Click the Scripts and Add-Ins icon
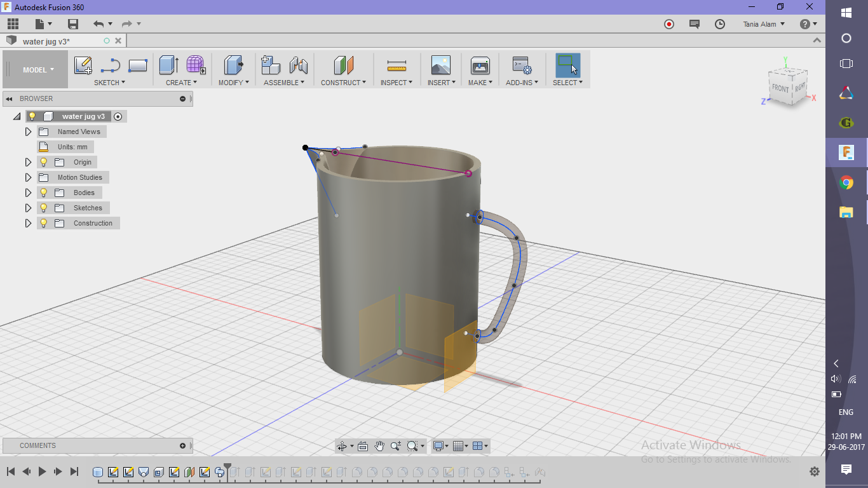Viewport: 868px width, 488px height. click(x=522, y=65)
